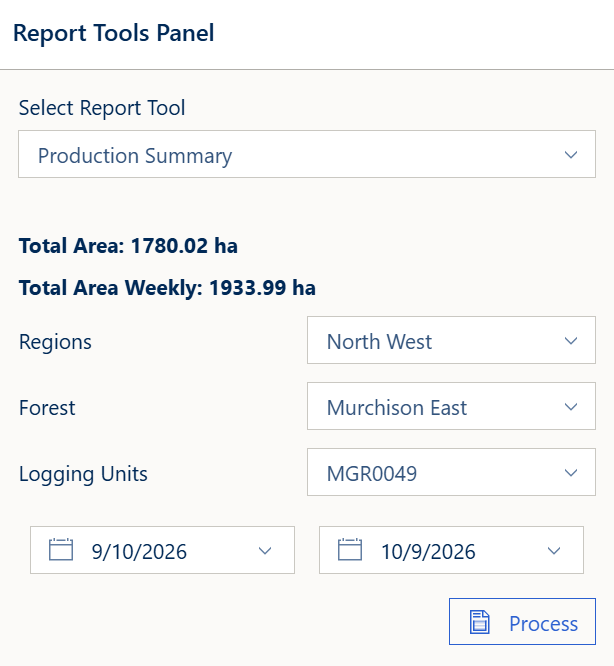The height and width of the screenshot is (666, 614).
Task: Click the Process button
Action: coord(522,621)
